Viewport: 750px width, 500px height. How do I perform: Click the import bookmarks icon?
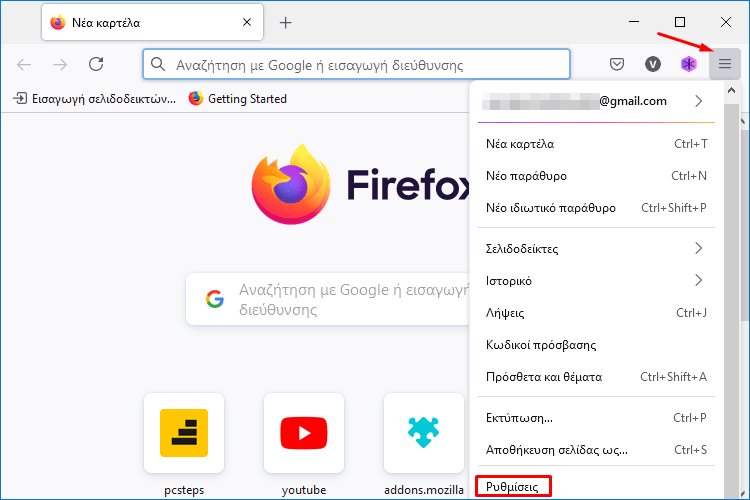20,99
